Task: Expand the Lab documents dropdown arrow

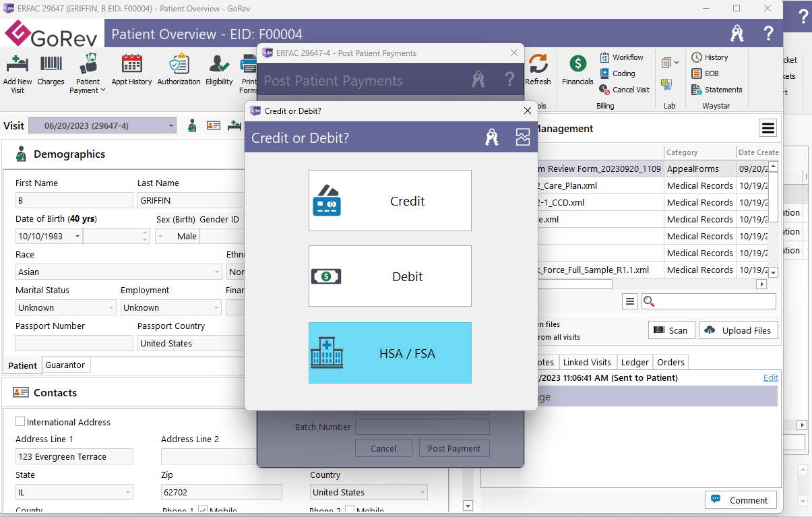Action: point(676,63)
